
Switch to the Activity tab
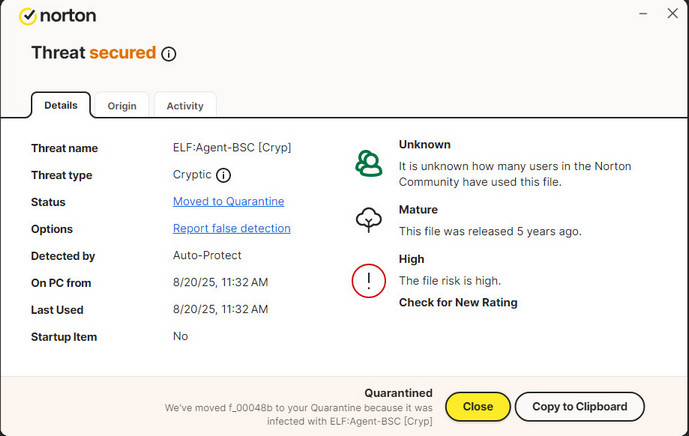click(x=185, y=106)
